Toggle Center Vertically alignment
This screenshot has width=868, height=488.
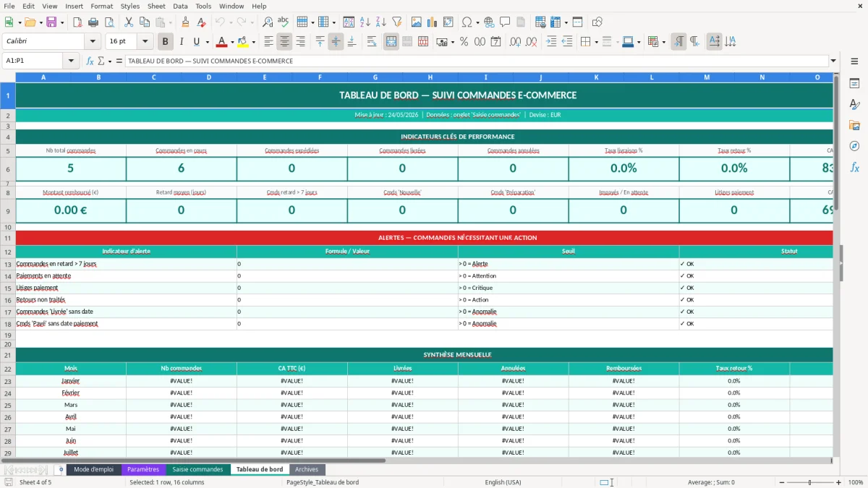[x=336, y=42]
